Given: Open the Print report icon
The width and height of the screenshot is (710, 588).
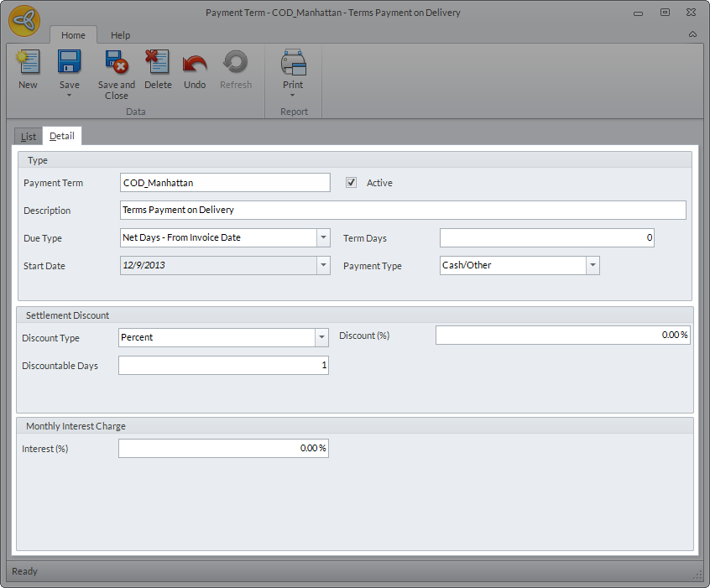Looking at the screenshot, I should pyautogui.click(x=293, y=63).
